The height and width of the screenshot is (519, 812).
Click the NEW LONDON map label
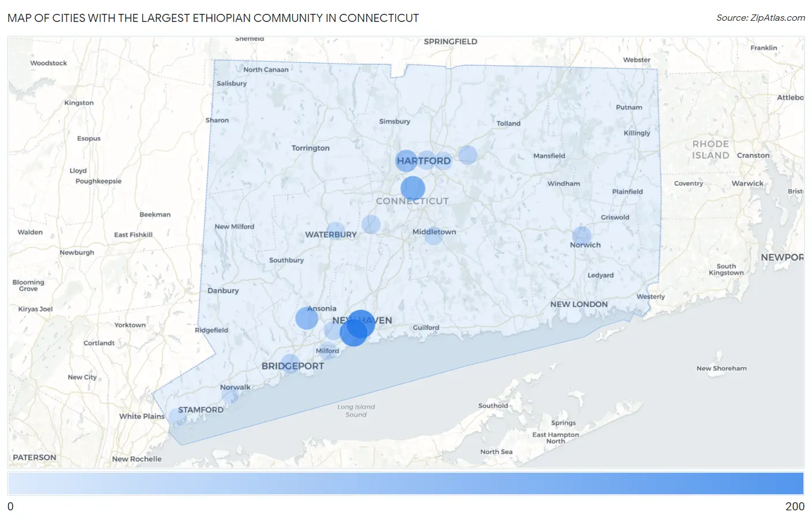click(x=579, y=304)
